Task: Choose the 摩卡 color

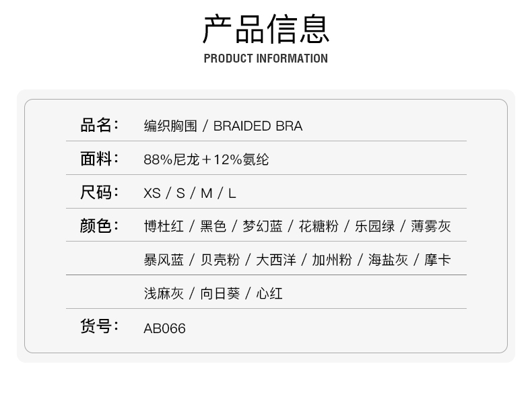Action: 438,260
